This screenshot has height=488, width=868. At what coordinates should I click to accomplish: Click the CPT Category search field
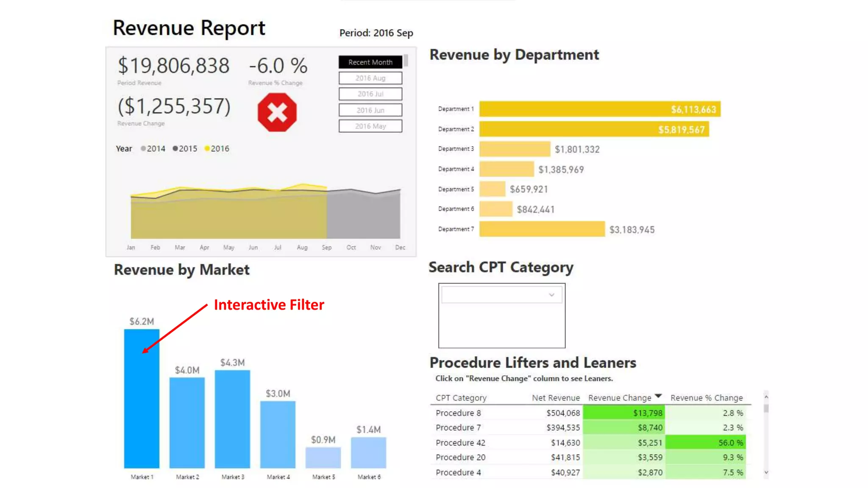(x=494, y=295)
